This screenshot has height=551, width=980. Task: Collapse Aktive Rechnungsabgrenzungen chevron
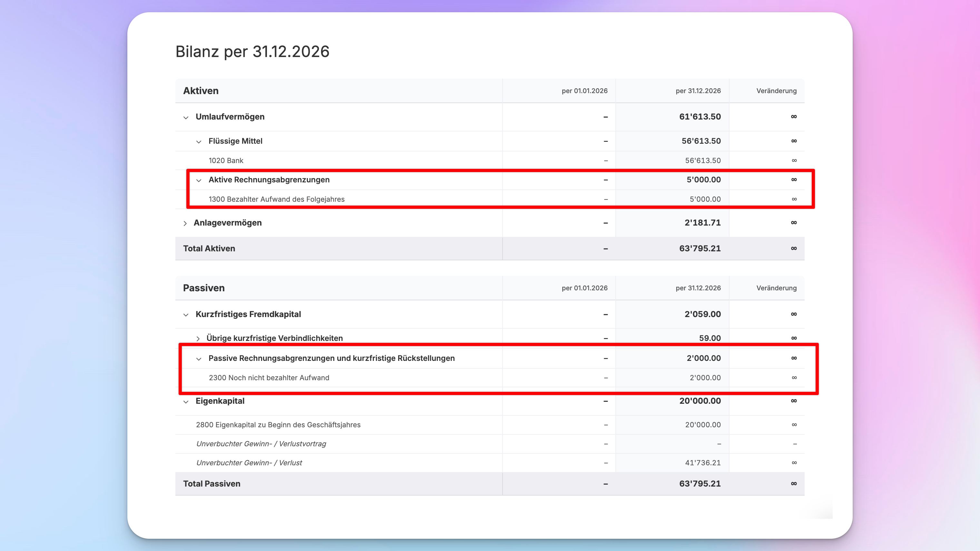click(199, 180)
